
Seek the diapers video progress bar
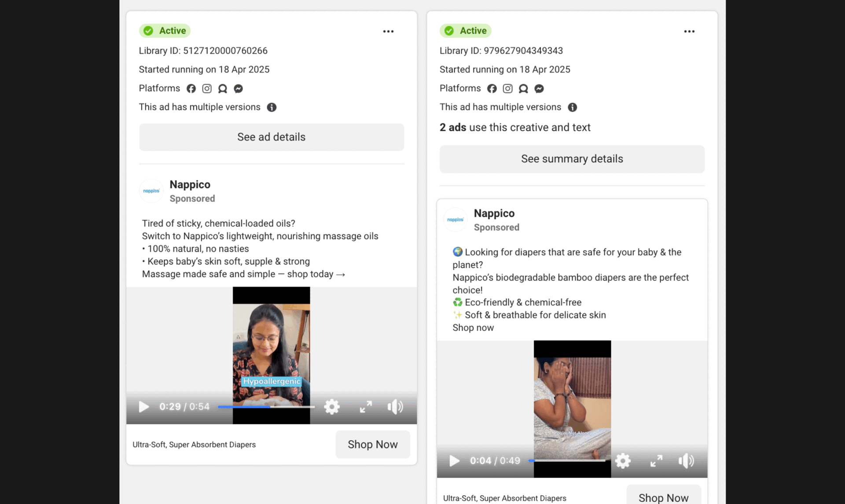[x=567, y=461]
